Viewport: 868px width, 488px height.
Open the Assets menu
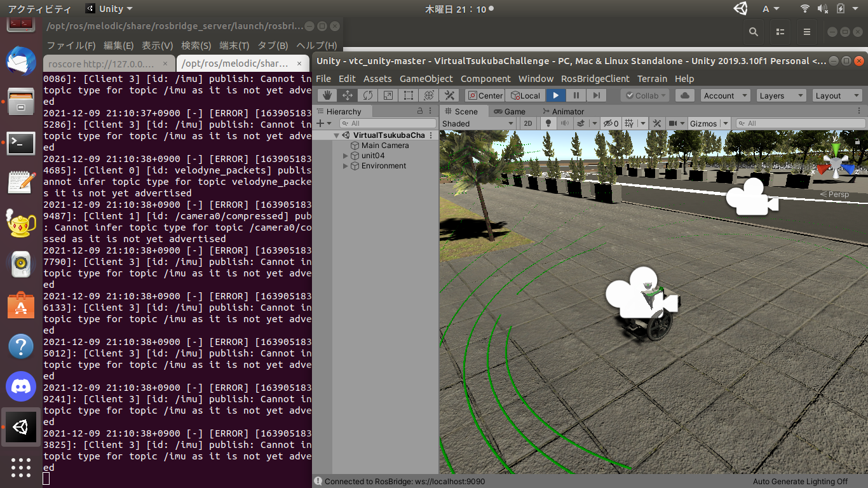(x=377, y=79)
